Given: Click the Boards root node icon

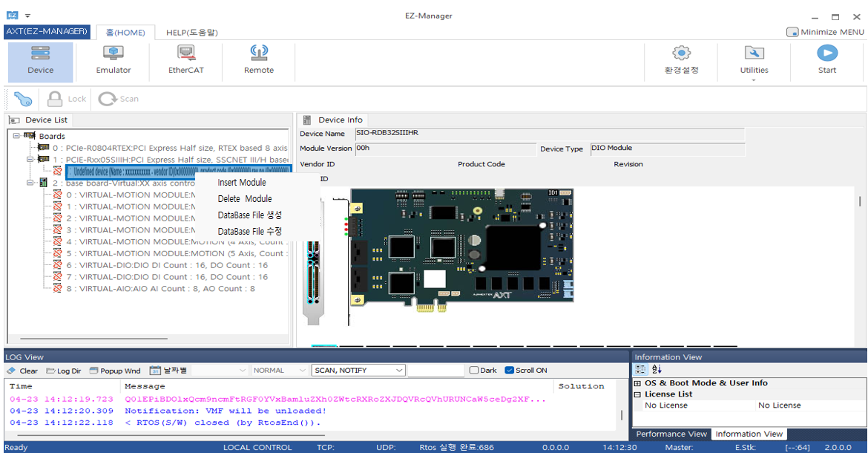Looking at the screenshot, I should tap(30, 136).
